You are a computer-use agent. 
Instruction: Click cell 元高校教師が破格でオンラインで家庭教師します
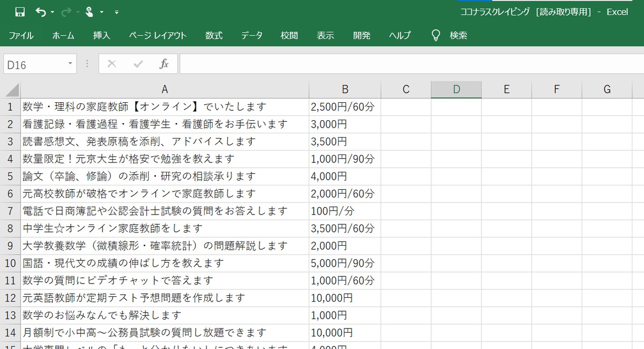pos(165,194)
